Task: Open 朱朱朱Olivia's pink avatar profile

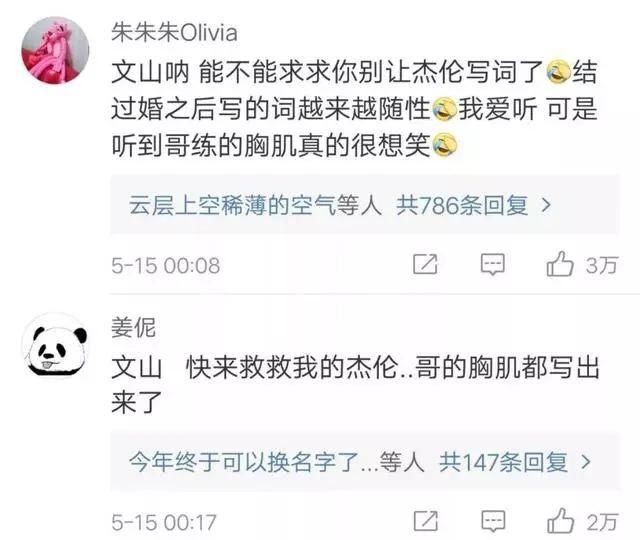Action: click(55, 50)
